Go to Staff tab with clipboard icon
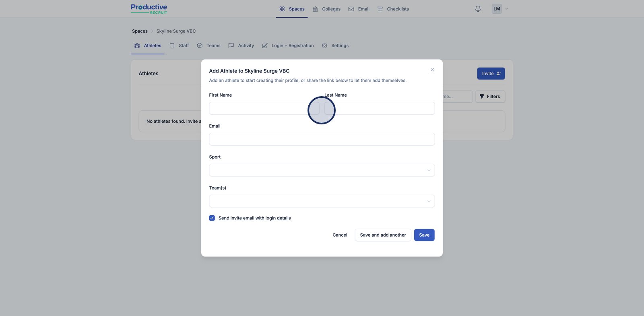Image resolution: width=644 pixels, height=316 pixels. point(179,46)
